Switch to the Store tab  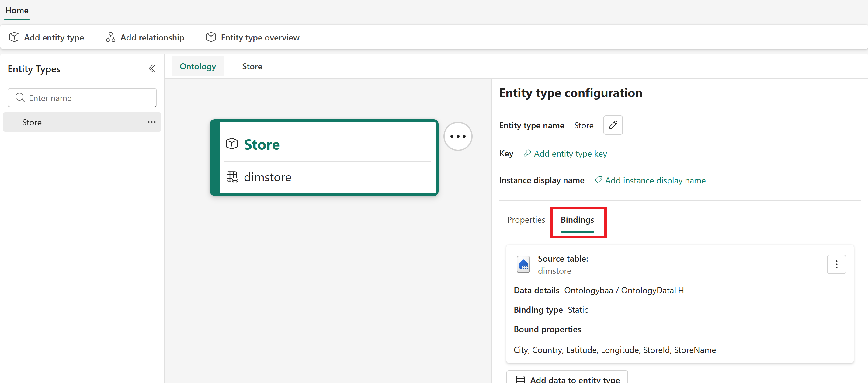pyautogui.click(x=252, y=66)
